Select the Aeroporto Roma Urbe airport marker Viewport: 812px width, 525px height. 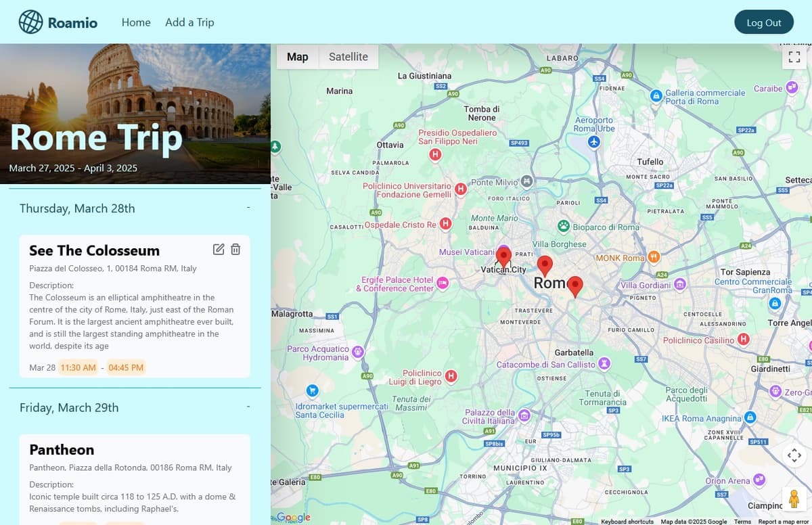coord(594,141)
